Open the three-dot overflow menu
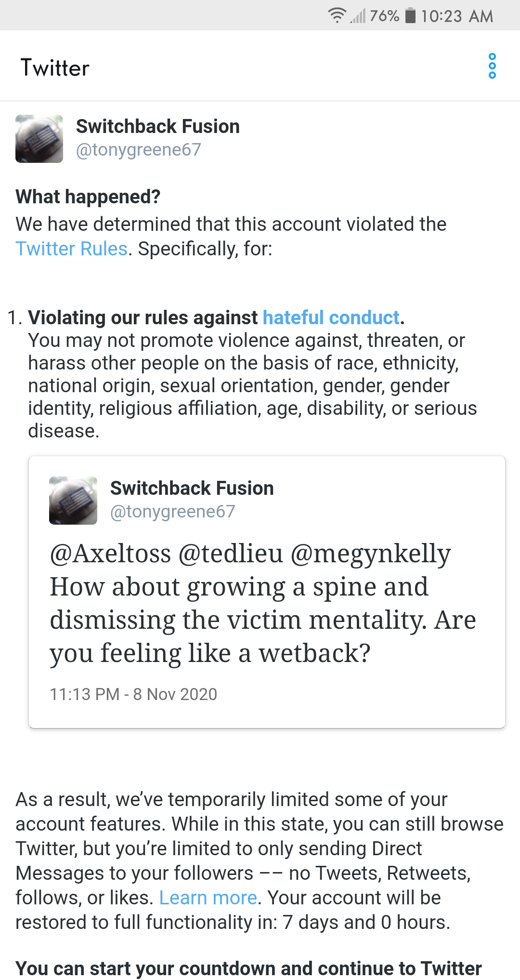 tap(492, 66)
